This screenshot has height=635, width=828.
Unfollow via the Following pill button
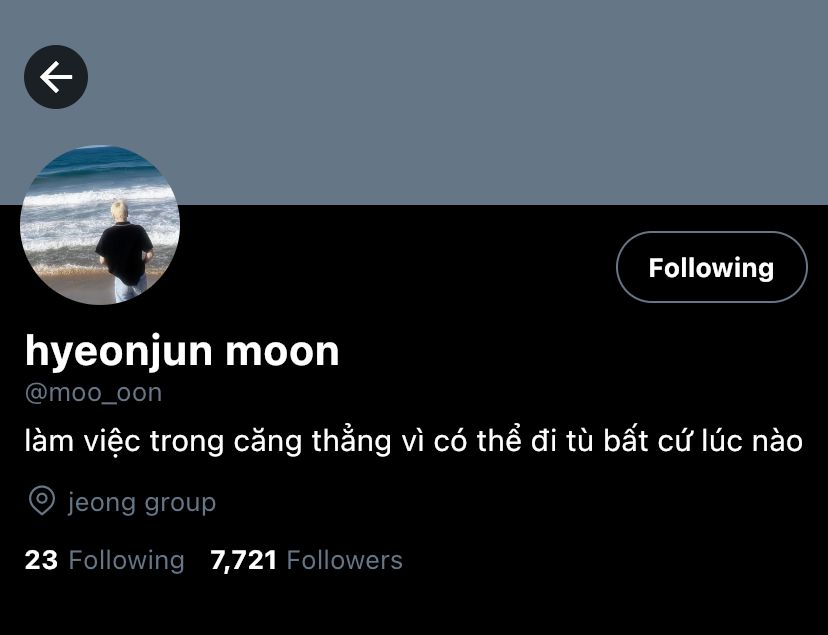tap(711, 267)
